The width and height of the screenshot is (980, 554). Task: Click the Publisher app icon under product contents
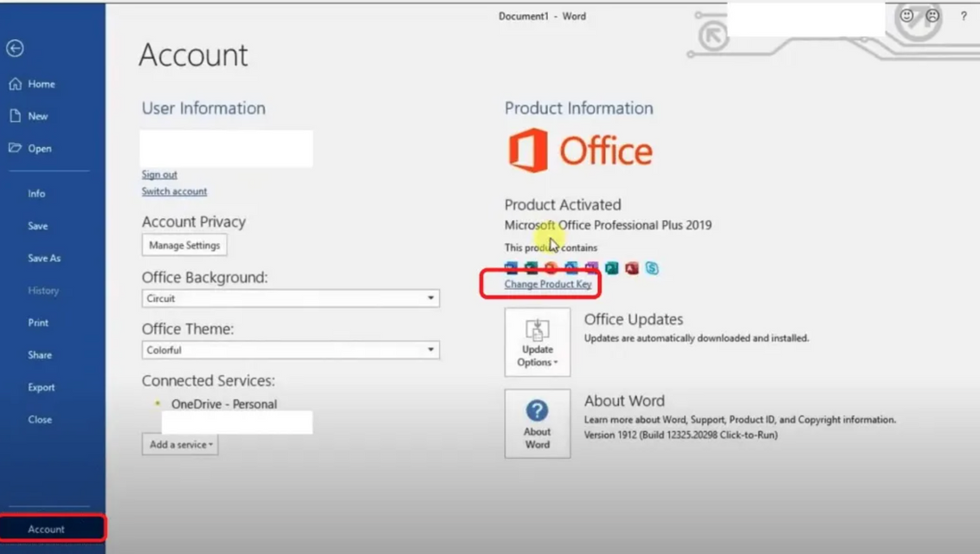click(612, 268)
